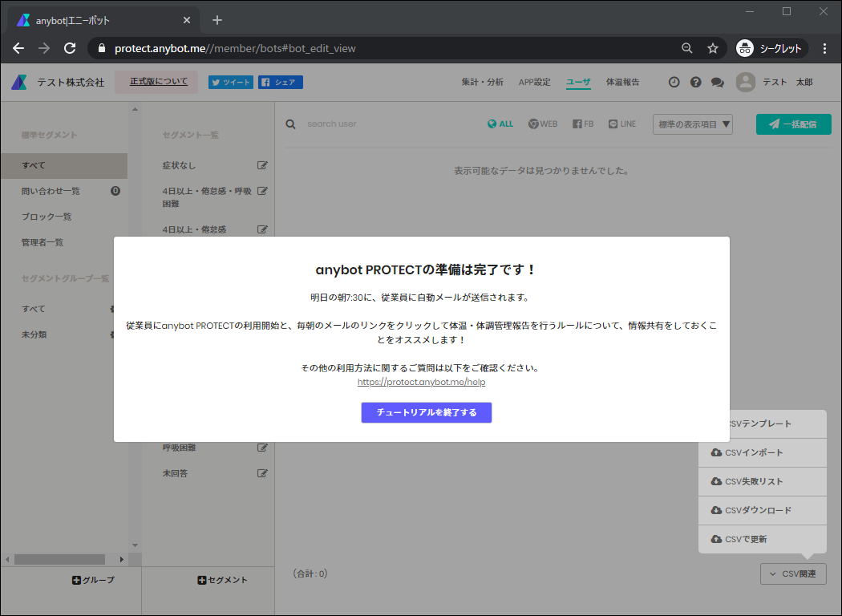This screenshot has height=616, width=842.
Task: Collapse the CSV関連 dropdown menu
Action: pos(793,573)
